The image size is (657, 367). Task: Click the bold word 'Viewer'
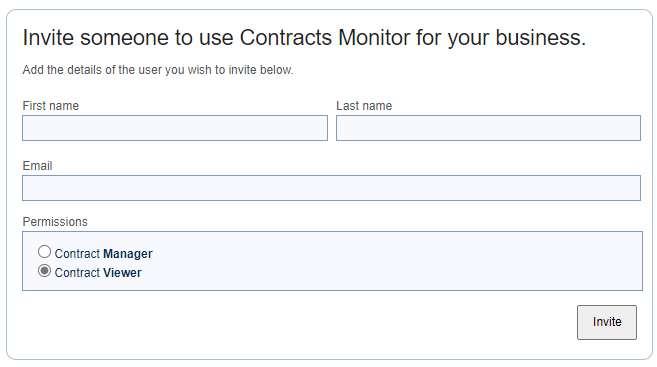coord(122,273)
